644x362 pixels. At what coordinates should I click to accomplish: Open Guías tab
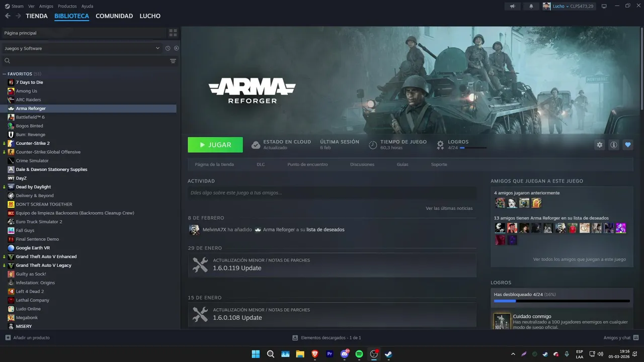(x=403, y=164)
